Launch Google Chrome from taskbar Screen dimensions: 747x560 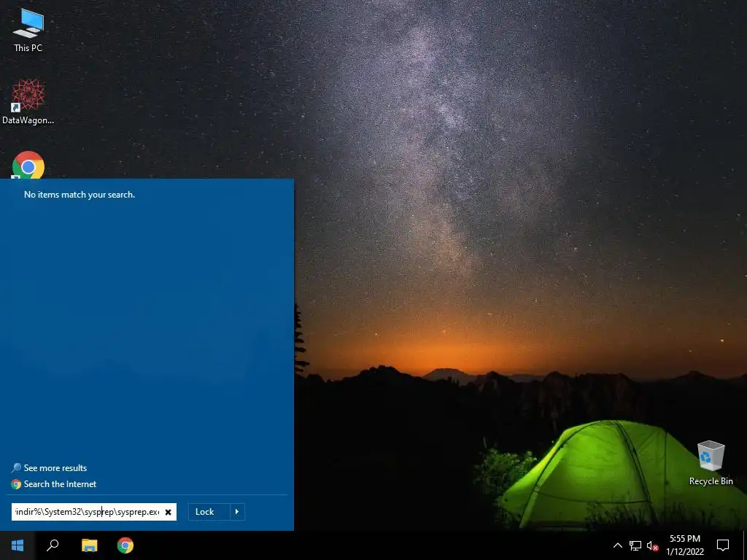click(125, 545)
